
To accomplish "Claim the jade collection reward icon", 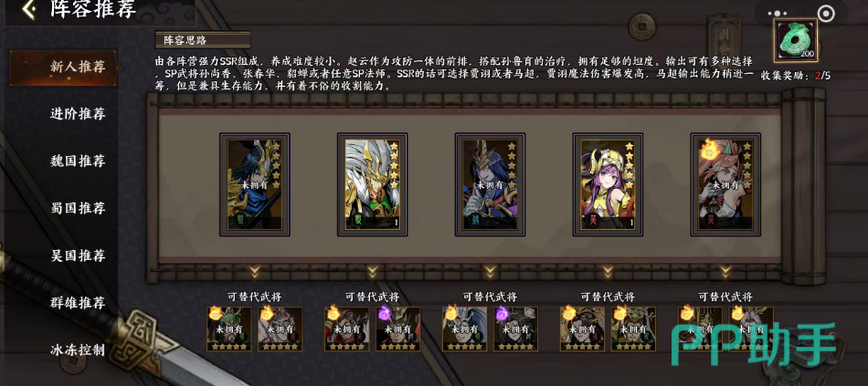I will click(796, 41).
